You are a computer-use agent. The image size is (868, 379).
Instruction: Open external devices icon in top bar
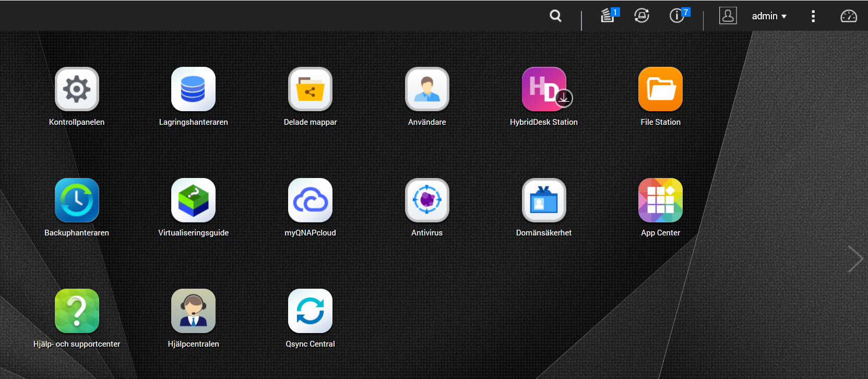pos(641,16)
